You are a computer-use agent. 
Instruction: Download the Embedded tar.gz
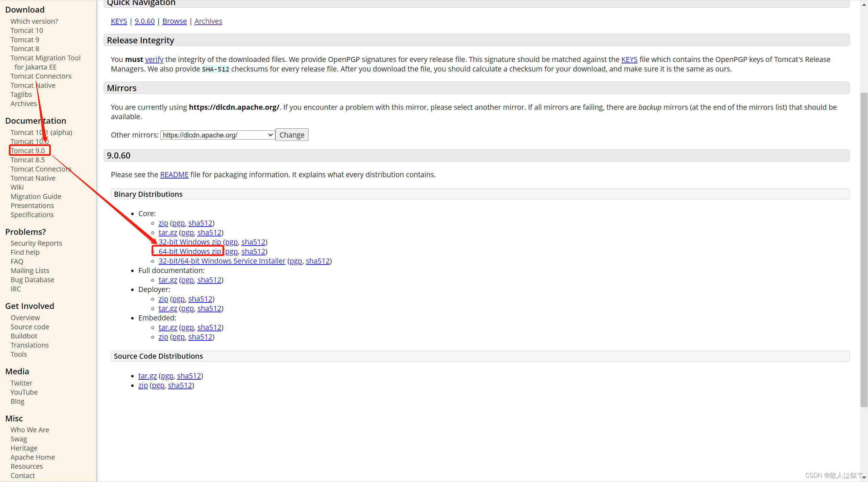tap(168, 327)
